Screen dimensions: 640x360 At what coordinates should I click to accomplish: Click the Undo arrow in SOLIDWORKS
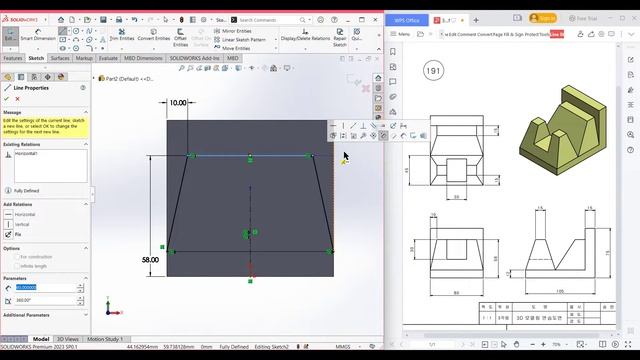click(x=134, y=20)
